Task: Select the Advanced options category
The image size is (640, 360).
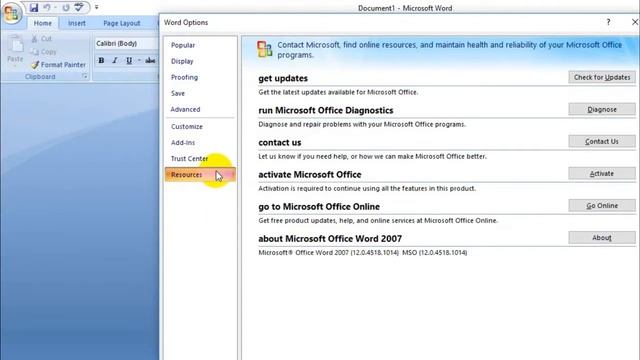Action: (x=200, y=109)
